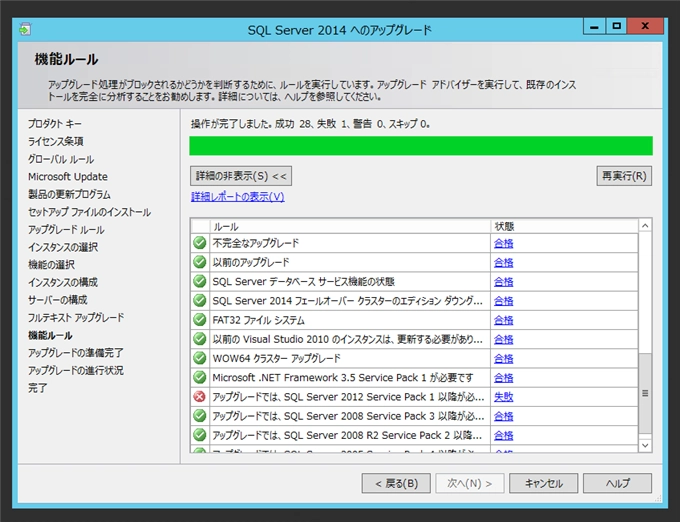Click the red error icon for SQL Server 2012 SP1 rule
Viewport: 680px width, 522px height.
click(199, 397)
